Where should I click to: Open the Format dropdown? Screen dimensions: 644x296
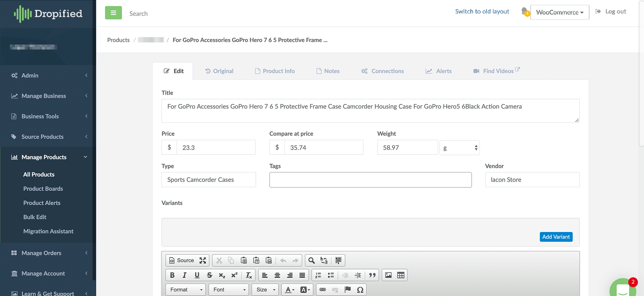tap(186, 290)
